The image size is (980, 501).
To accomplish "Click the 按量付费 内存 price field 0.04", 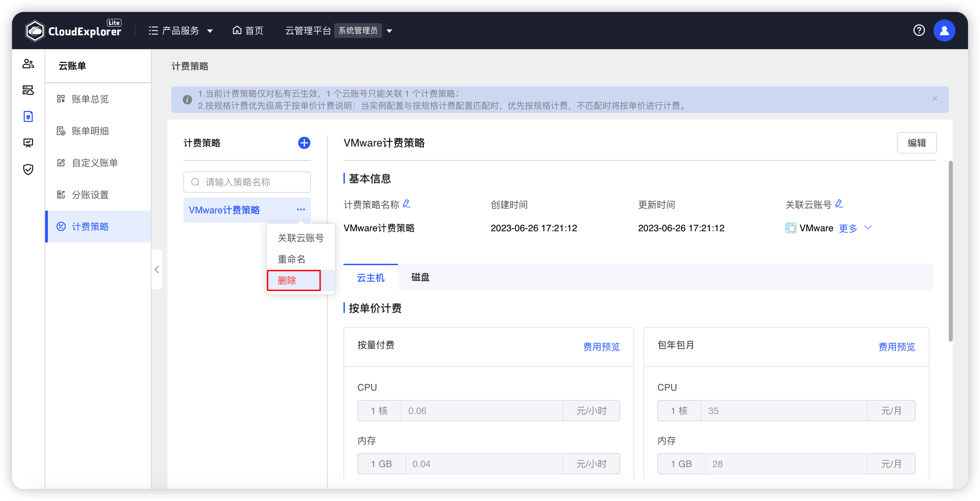I will [x=484, y=464].
